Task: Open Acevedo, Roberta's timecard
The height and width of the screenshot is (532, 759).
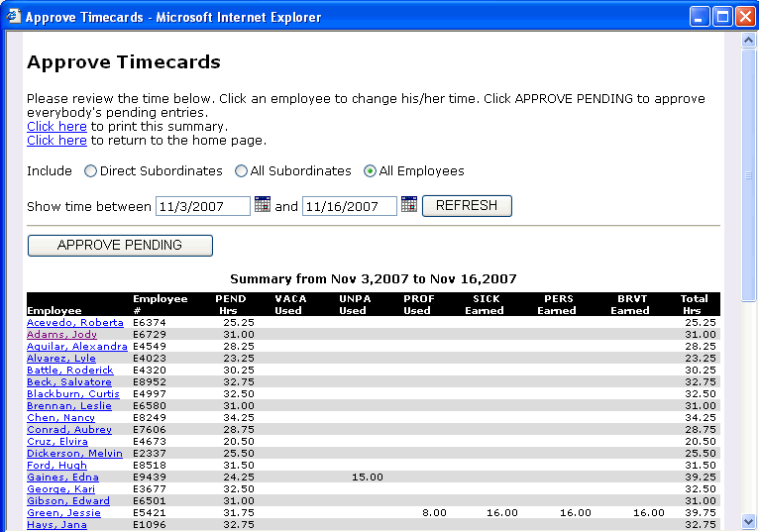Action: (75, 323)
